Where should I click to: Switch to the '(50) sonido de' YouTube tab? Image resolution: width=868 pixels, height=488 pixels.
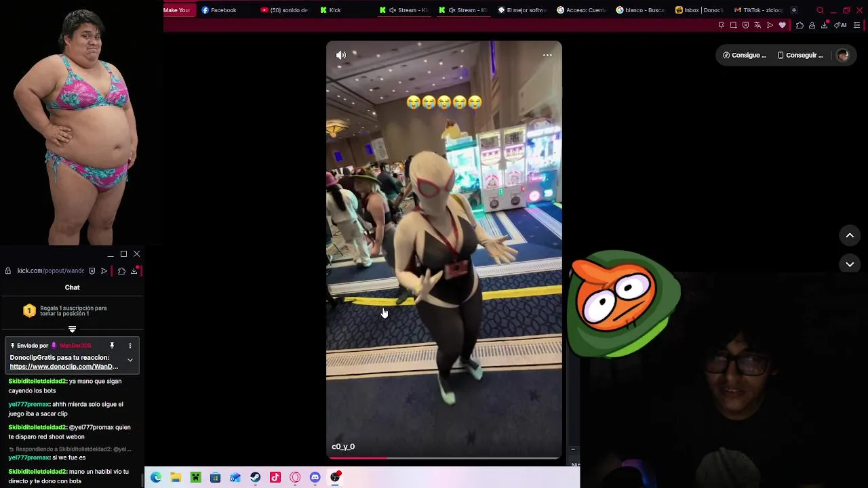pyautogui.click(x=284, y=10)
